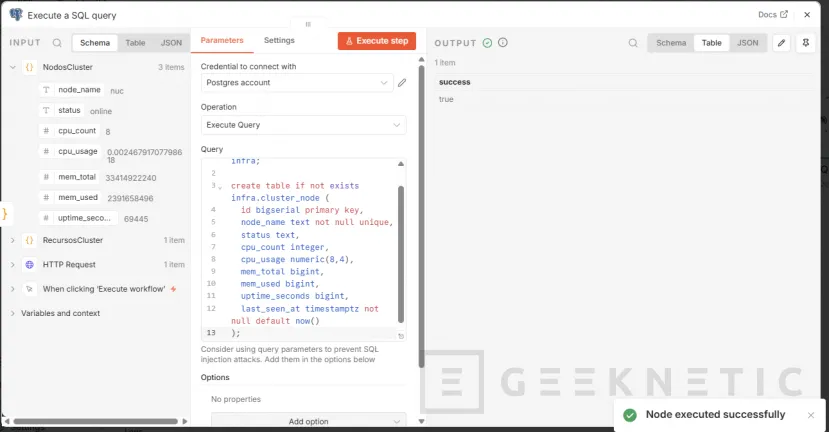Image resolution: width=829 pixels, height=432 pixels.
Task: Click the parameters panel scroll-down arrow
Action: pyautogui.click(x=421, y=421)
